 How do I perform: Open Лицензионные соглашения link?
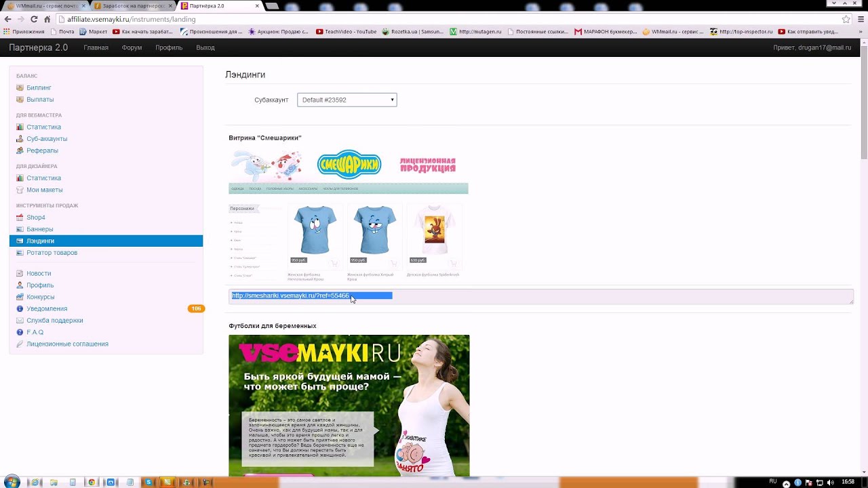point(67,344)
